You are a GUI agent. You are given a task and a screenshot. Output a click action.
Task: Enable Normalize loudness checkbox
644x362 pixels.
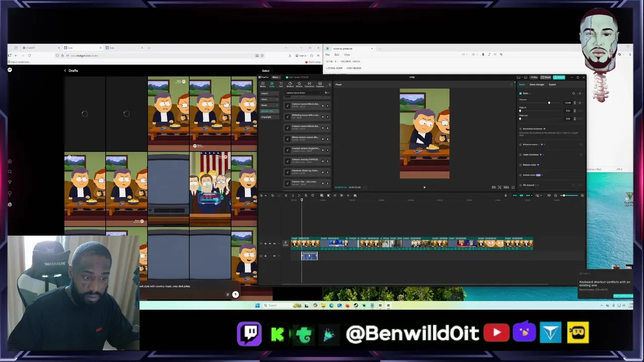(520, 129)
